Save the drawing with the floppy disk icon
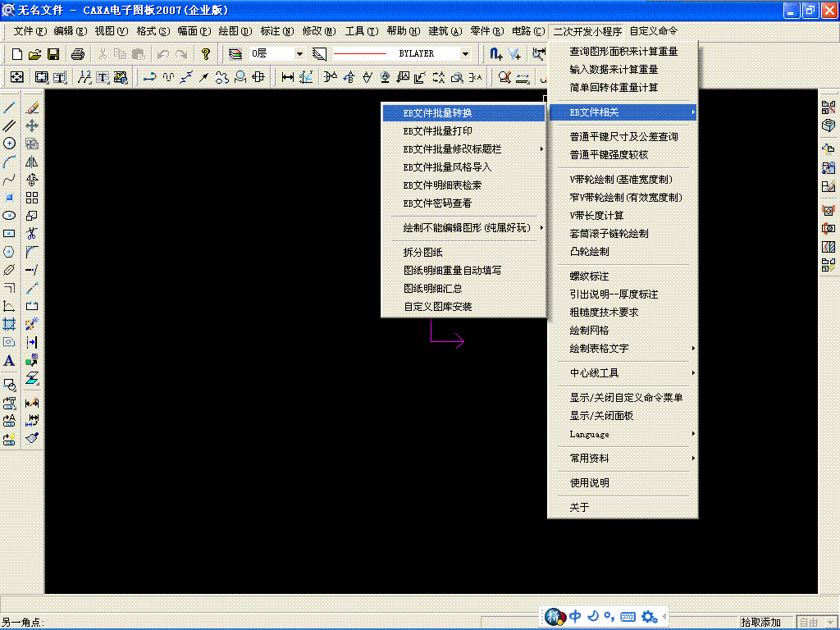Image resolution: width=840 pixels, height=630 pixels. (x=53, y=53)
